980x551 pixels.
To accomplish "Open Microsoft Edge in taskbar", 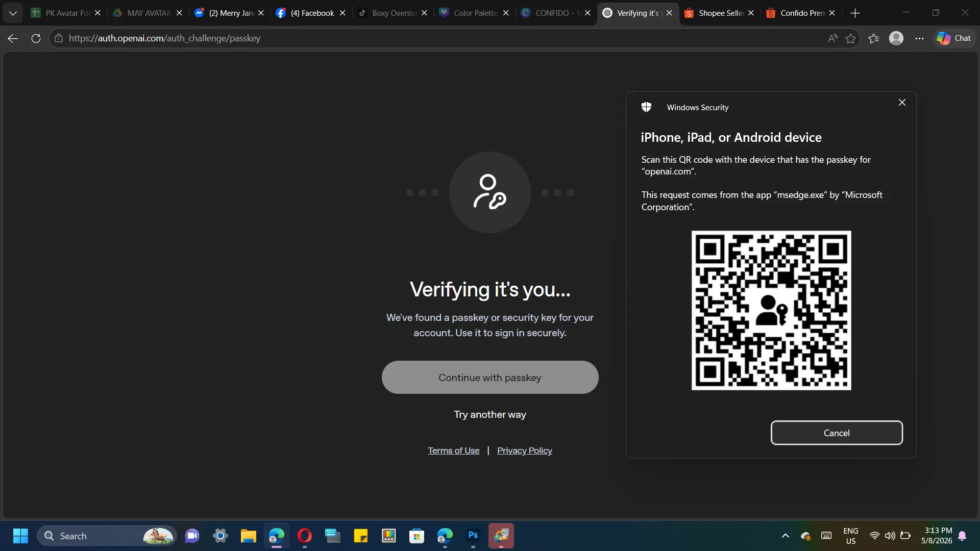I will click(276, 536).
